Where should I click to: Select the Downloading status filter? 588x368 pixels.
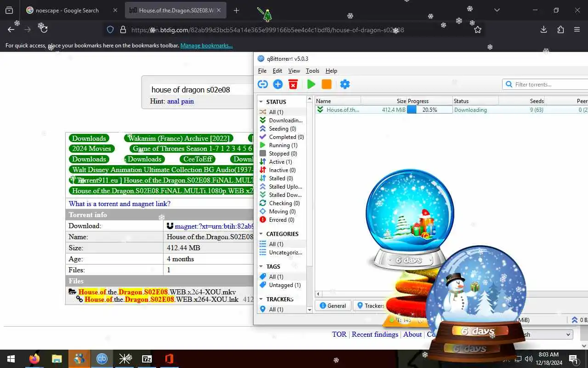tap(281, 121)
